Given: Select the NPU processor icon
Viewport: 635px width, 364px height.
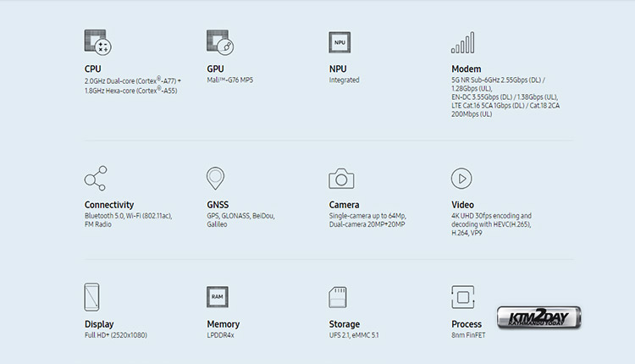Looking at the screenshot, I should click(x=340, y=42).
